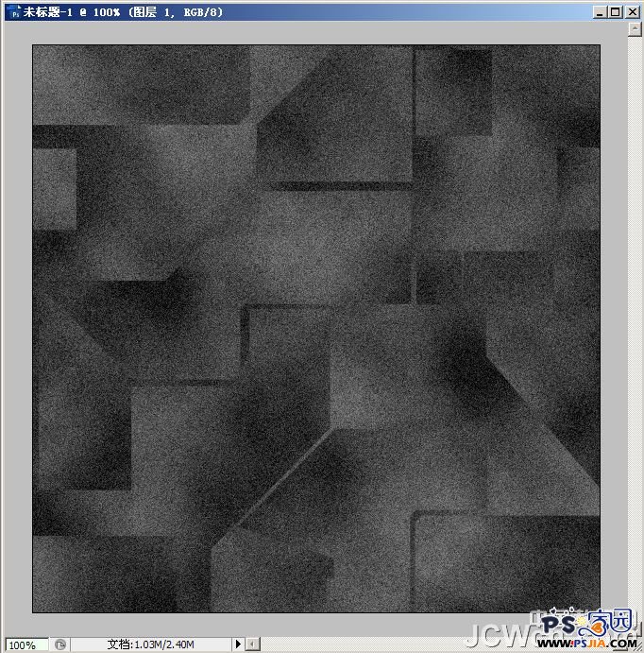The image size is (644, 653).
Task: Click the 100% zoom level field
Action: point(23,644)
